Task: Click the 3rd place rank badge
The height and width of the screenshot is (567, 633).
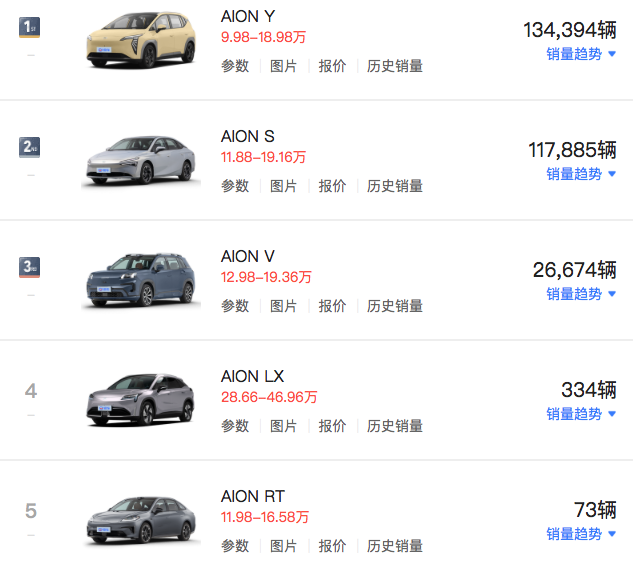Action: [x=29, y=267]
